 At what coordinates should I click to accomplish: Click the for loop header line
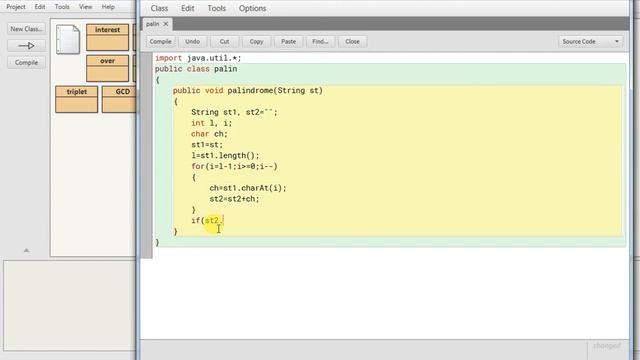click(x=234, y=166)
